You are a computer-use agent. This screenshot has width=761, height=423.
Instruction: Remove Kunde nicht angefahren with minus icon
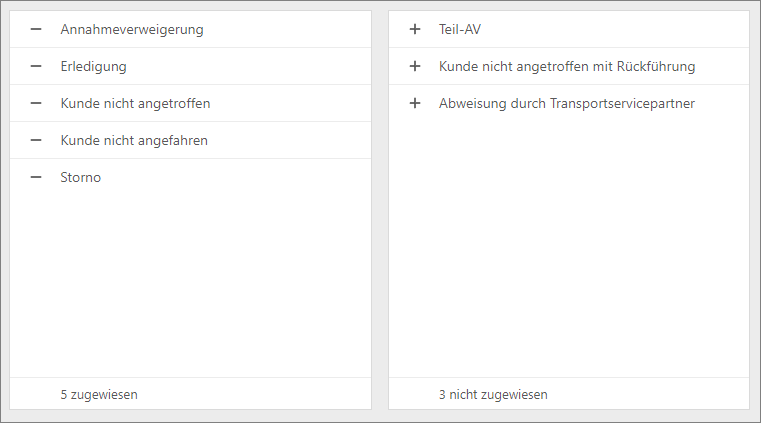tap(36, 140)
